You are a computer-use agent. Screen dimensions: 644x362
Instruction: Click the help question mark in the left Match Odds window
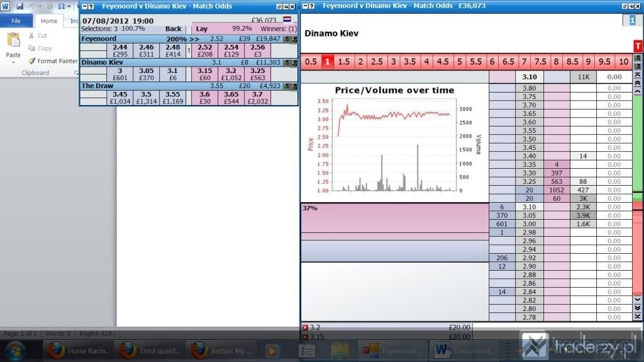[x=91, y=6]
